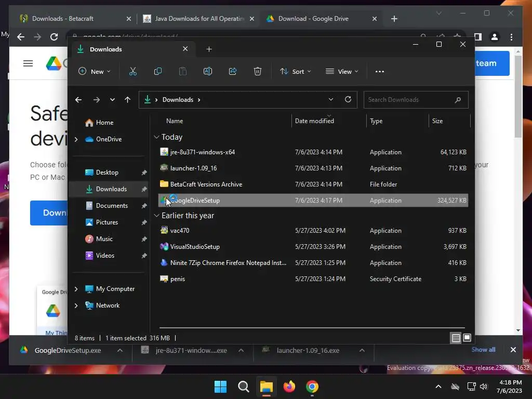
Task: Click the Paste clipboard icon in Explorer toolbar
Action: click(182, 71)
